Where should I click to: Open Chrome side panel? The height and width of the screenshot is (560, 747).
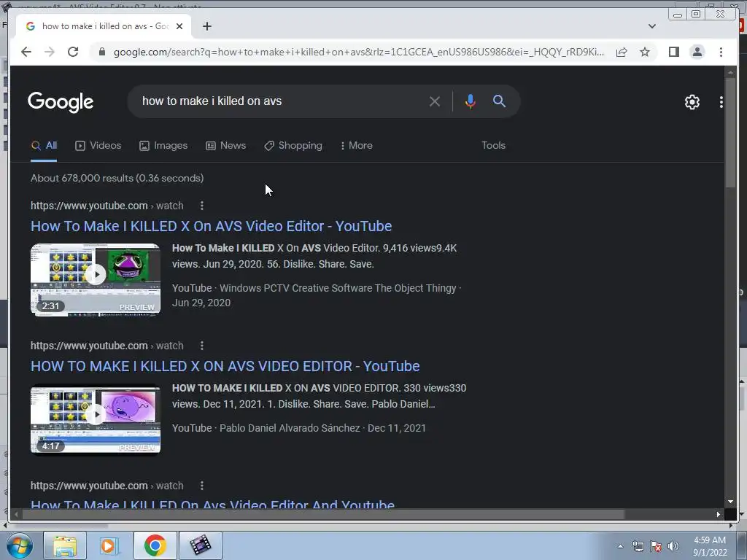(673, 52)
